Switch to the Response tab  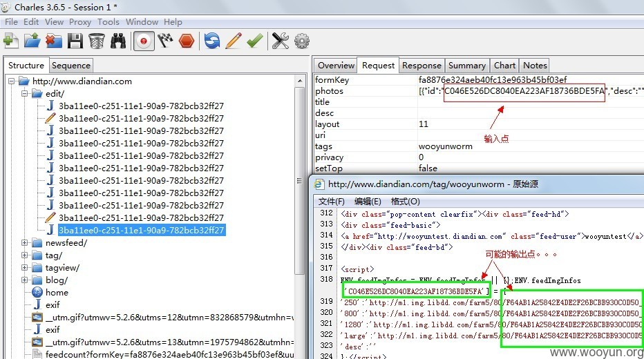pyautogui.click(x=422, y=65)
